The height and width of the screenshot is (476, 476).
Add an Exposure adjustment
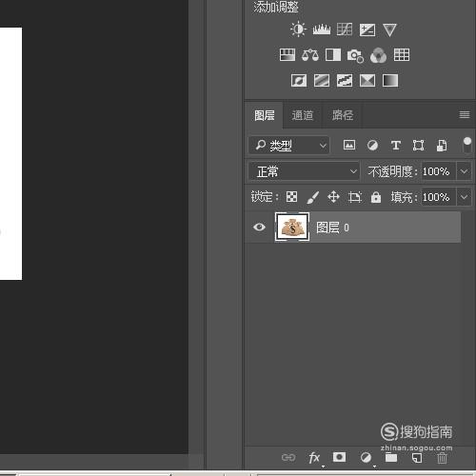tap(367, 30)
